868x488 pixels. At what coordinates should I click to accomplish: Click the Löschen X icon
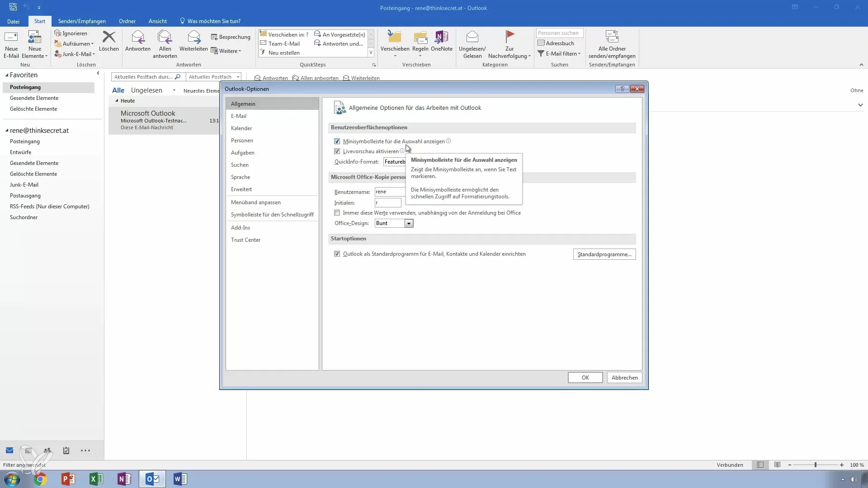(x=109, y=37)
